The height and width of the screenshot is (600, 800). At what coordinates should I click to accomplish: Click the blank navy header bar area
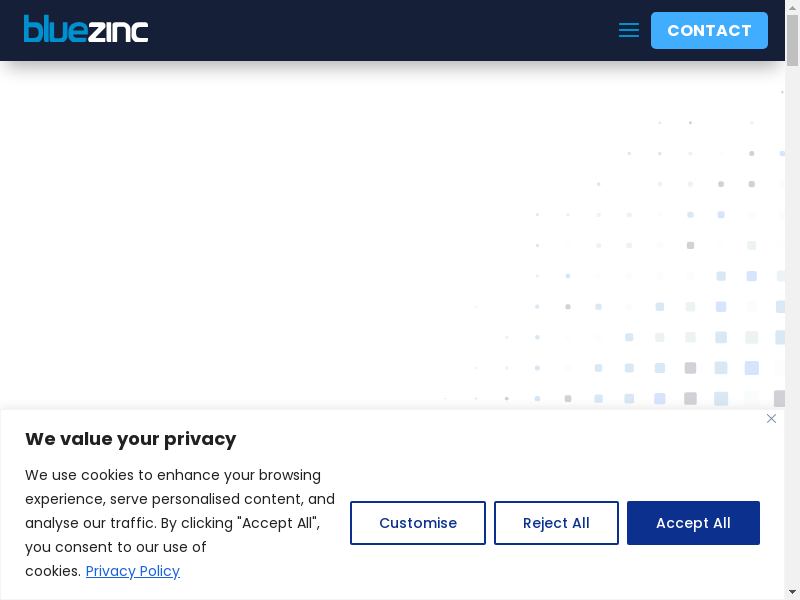coord(380,30)
